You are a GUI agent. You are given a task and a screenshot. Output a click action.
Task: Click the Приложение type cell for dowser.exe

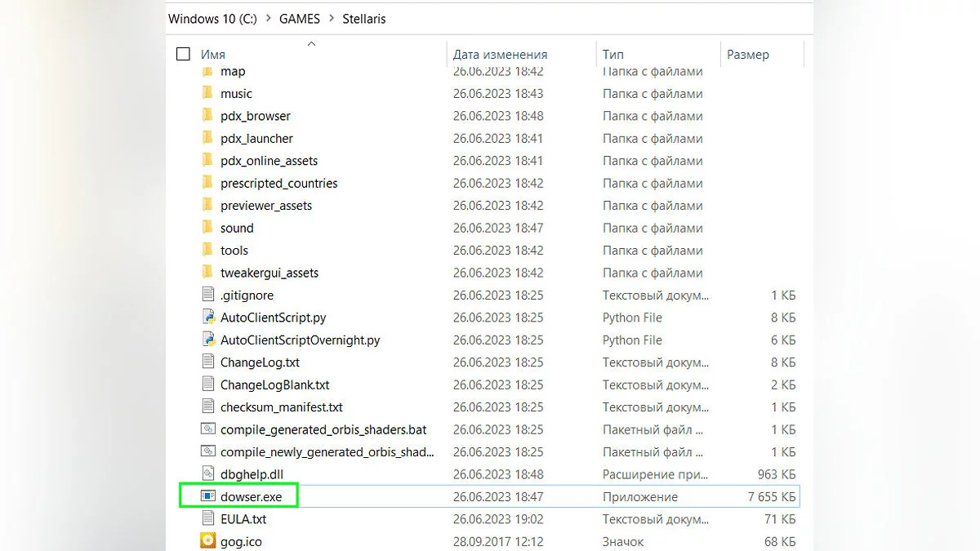click(640, 496)
